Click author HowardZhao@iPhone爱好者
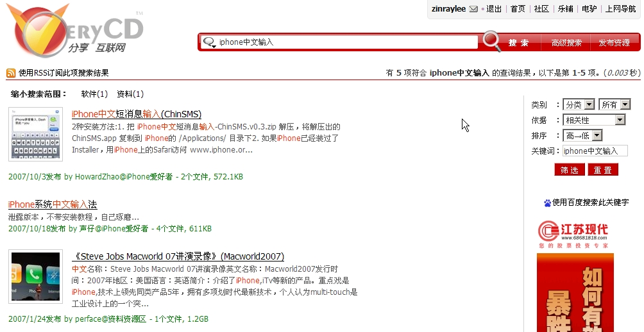The width and height of the screenshot is (644, 332). pos(124,177)
